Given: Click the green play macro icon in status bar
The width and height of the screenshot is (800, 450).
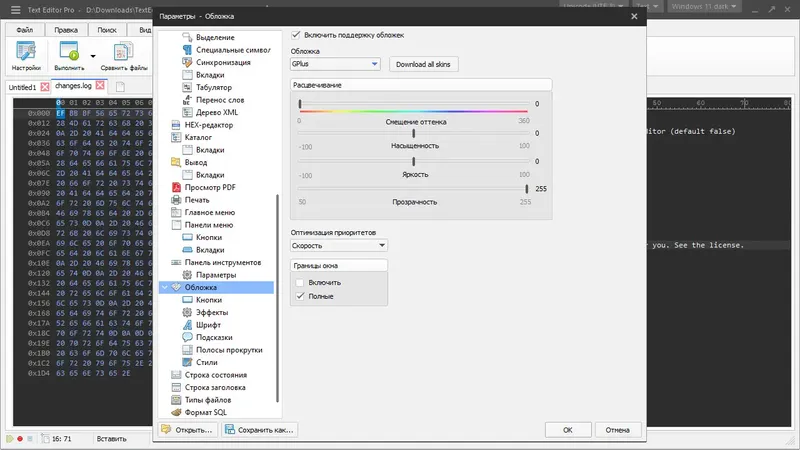Looking at the screenshot, I should point(10,438).
